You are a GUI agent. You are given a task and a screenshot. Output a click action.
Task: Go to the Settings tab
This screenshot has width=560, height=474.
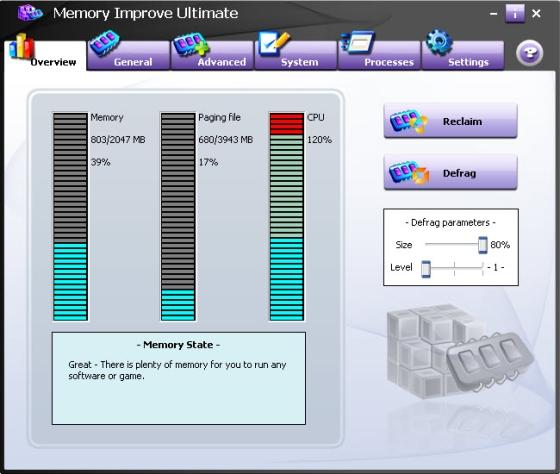coord(463,55)
